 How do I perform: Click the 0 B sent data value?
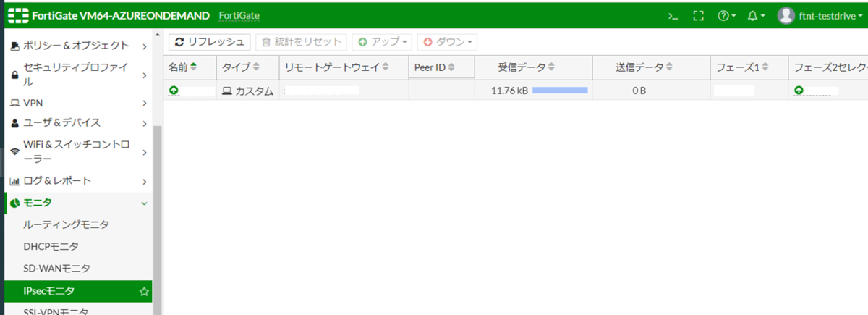coord(639,91)
